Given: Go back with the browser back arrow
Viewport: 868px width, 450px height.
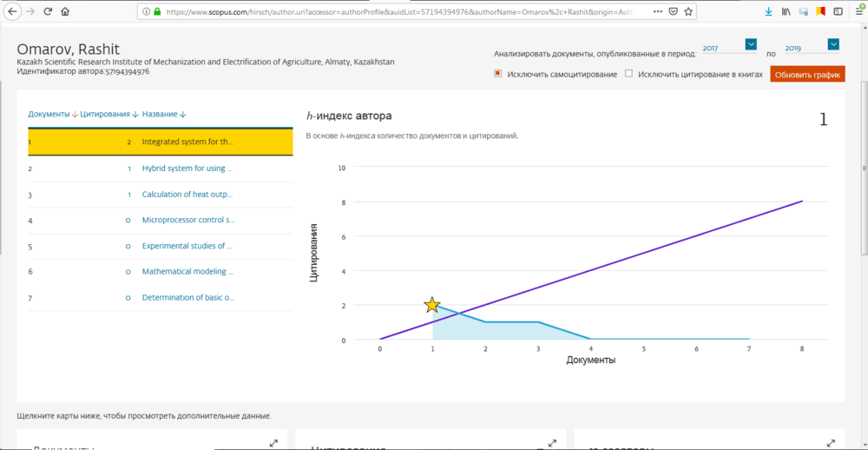Looking at the screenshot, I should tap(13, 11).
